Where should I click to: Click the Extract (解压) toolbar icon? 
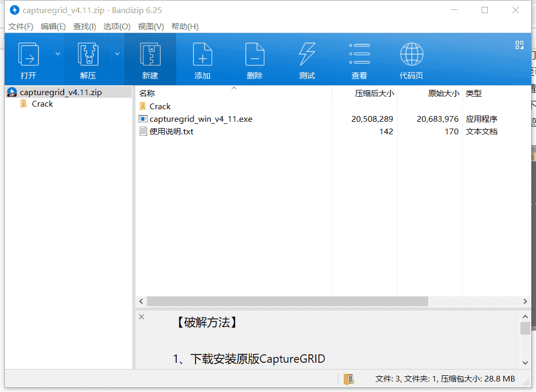click(88, 55)
